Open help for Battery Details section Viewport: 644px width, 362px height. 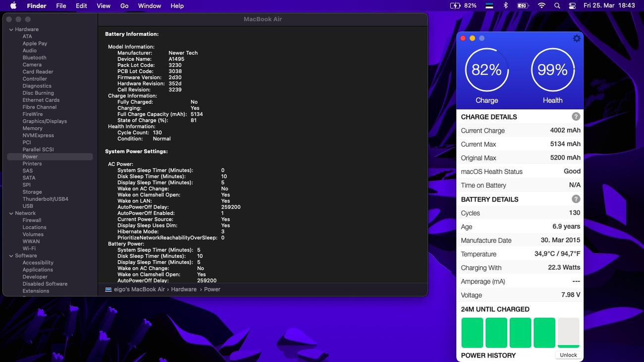coord(576,199)
